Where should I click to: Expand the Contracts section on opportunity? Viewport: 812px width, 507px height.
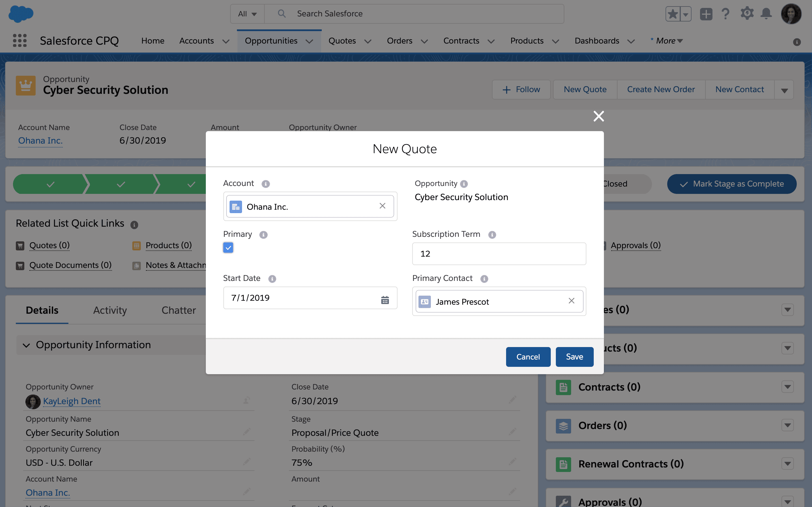[788, 387]
